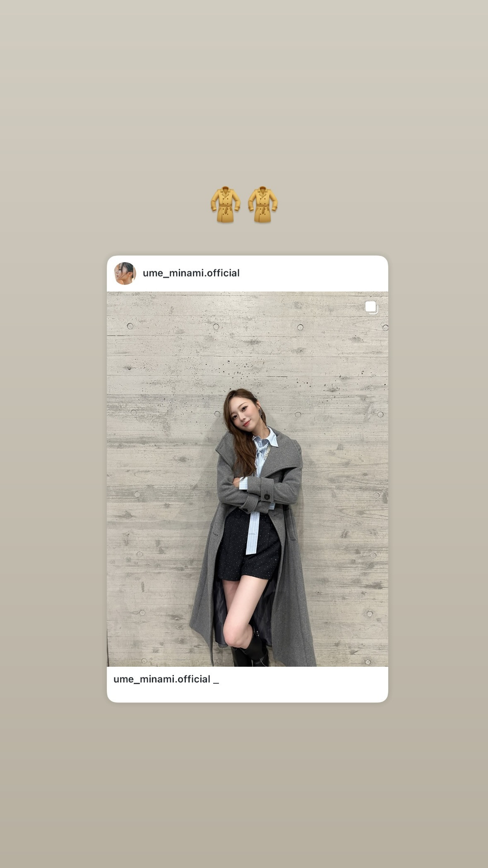Open the ume_minami.official profile avatar
The height and width of the screenshot is (868, 488).
point(125,273)
